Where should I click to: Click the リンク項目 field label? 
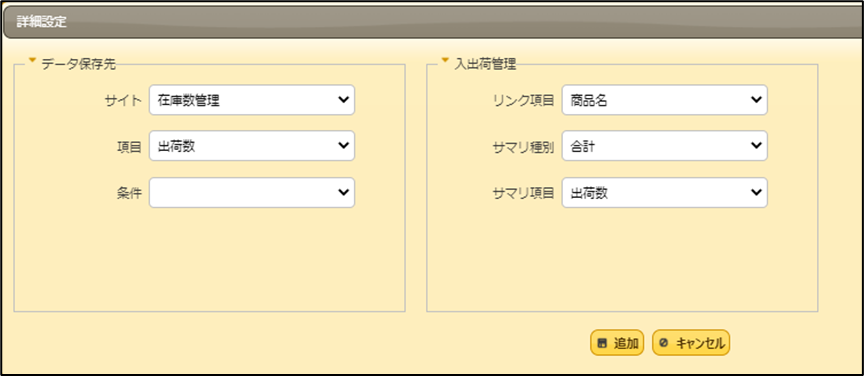(x=523, y=101)
